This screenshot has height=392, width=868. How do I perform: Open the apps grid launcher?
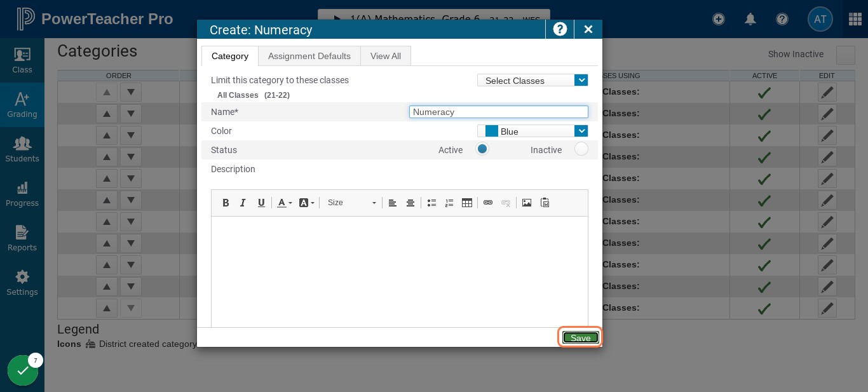[x=855, y=19]
